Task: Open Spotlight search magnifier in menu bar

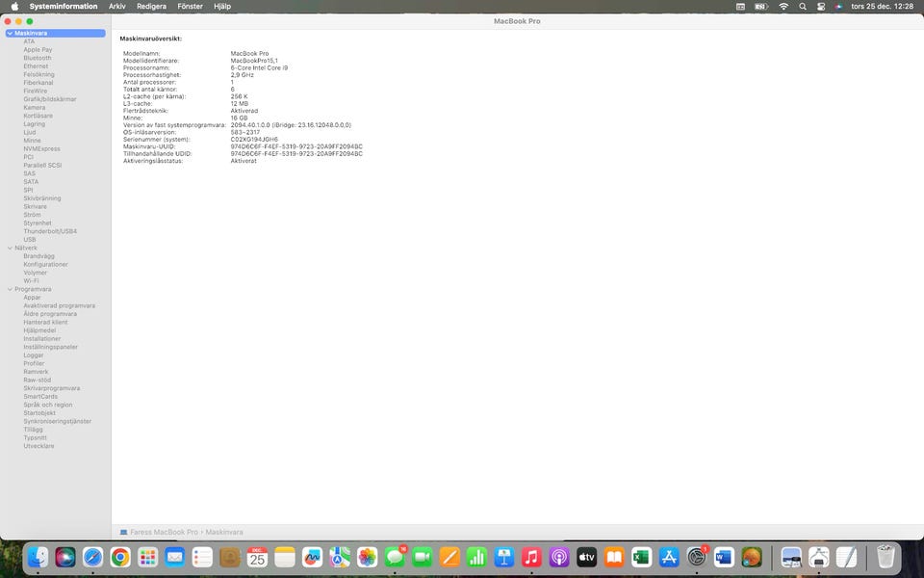Action: (803, 6)
